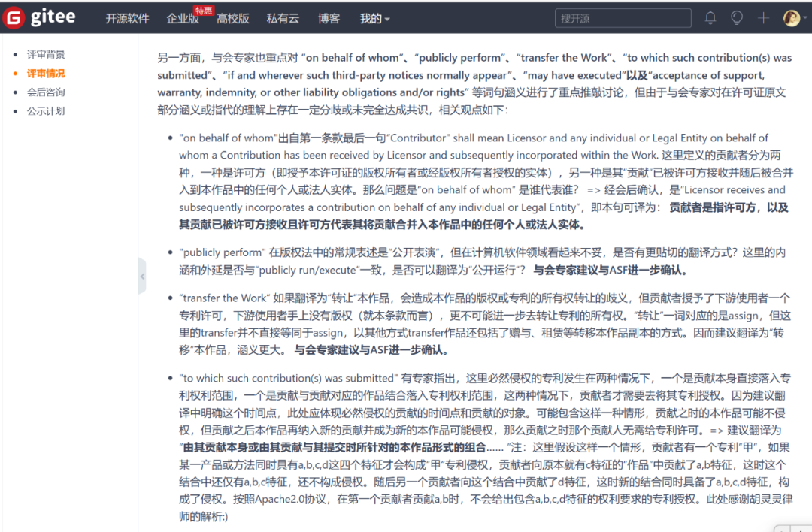Image resolution: width=812 pixels, height=532 pixels.
Task: Click the gitee wordmark text
Action: point(53,18)
